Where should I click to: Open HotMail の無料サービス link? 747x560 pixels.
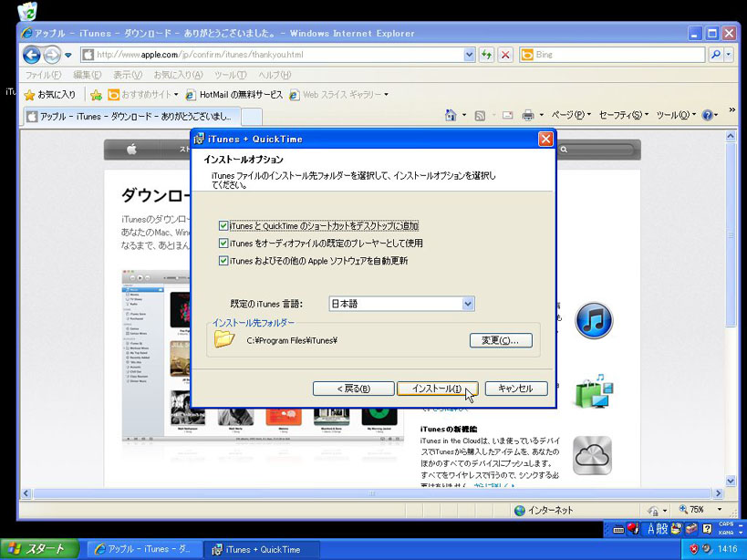233,95
